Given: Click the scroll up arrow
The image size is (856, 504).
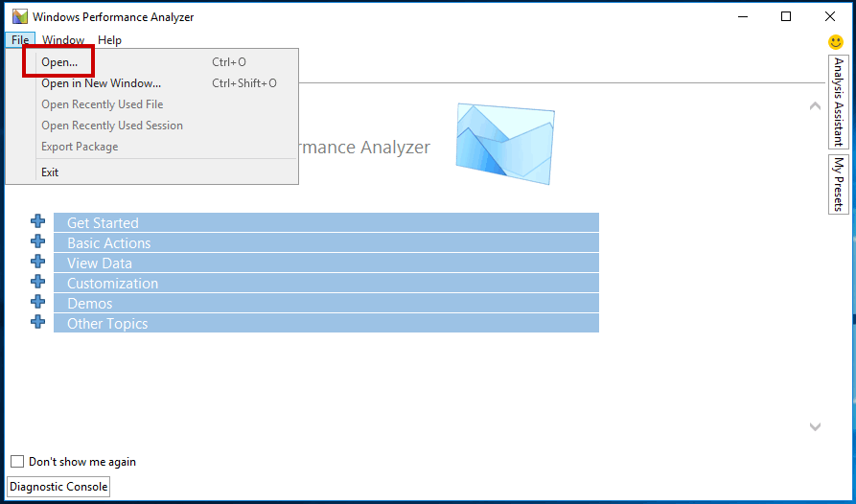Looking at the screenshot, I should coord(815,105).
